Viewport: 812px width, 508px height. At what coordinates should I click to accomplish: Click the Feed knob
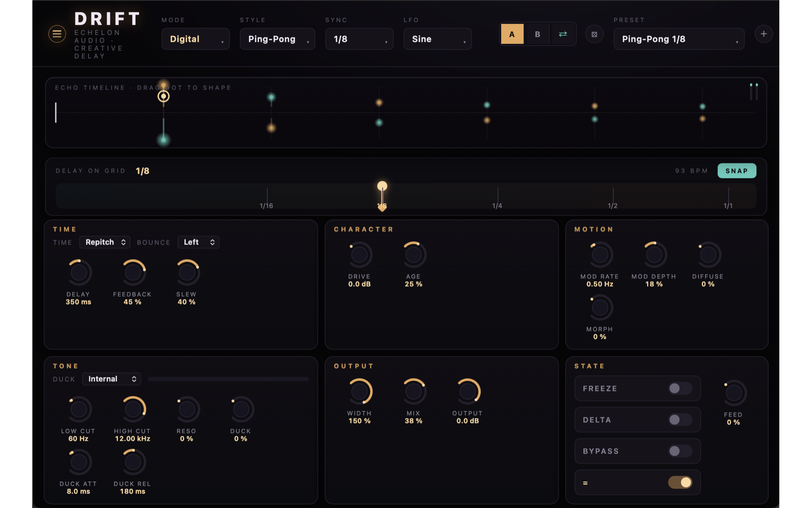point(734,393)
